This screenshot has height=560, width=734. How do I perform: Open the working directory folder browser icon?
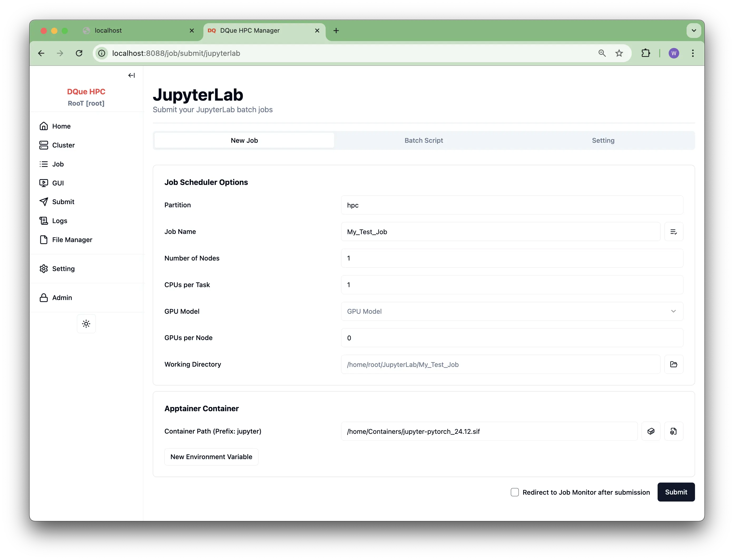click(673, 364)
